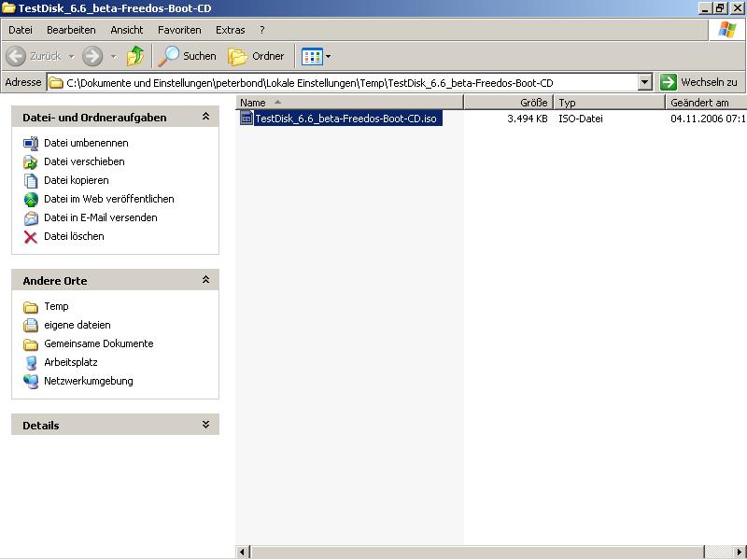Click the address bar folder icon

point(56,83)
